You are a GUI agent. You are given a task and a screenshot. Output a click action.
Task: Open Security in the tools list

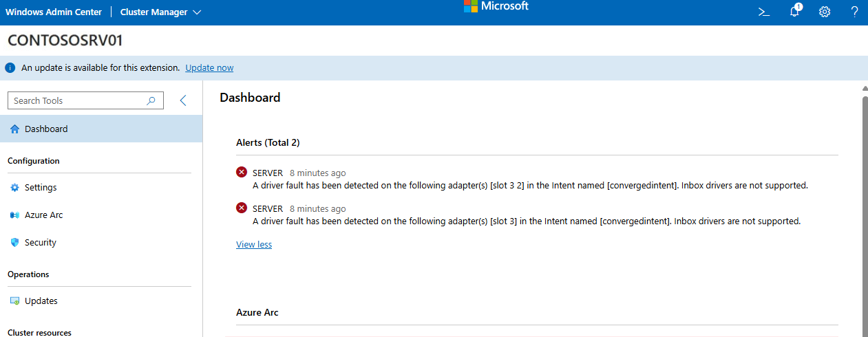[x=101, y=242]
